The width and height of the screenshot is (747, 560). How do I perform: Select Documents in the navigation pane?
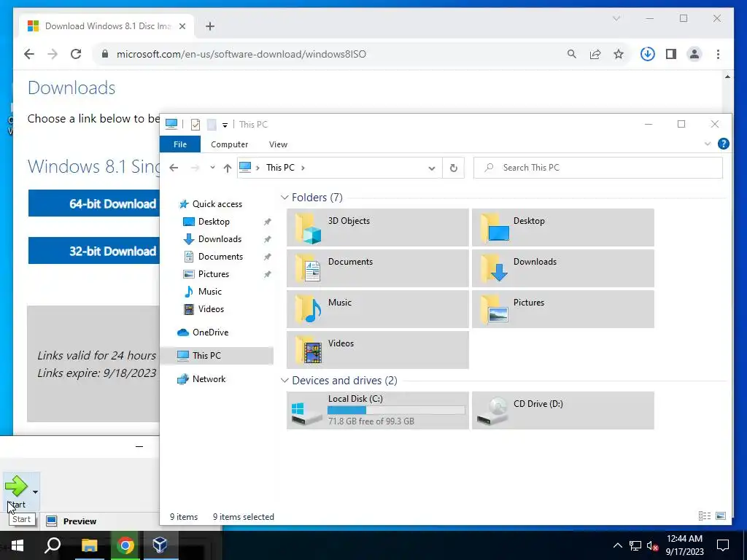pos(220,257)
